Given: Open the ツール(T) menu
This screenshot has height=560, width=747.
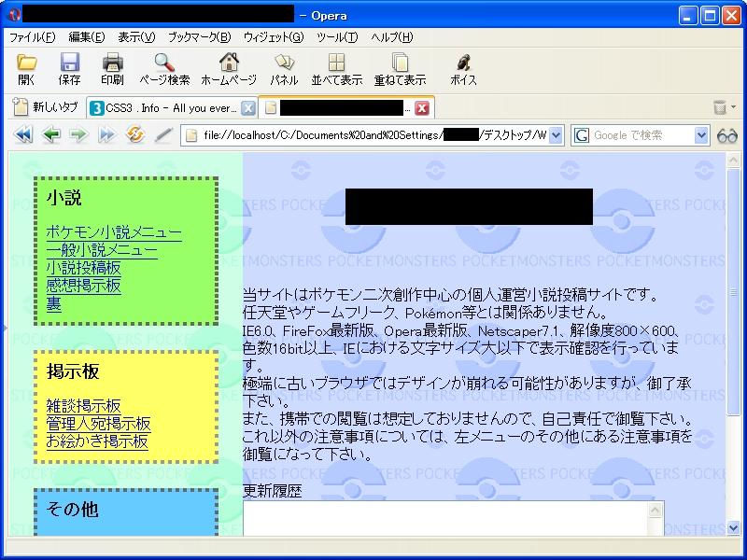Looking at the screenshot, I should coord(337,37).
